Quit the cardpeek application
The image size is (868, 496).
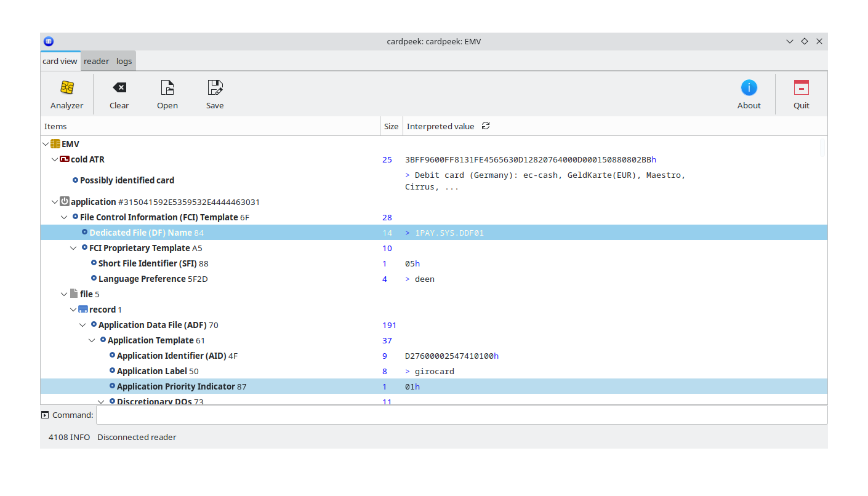click(x=800, y=92)
